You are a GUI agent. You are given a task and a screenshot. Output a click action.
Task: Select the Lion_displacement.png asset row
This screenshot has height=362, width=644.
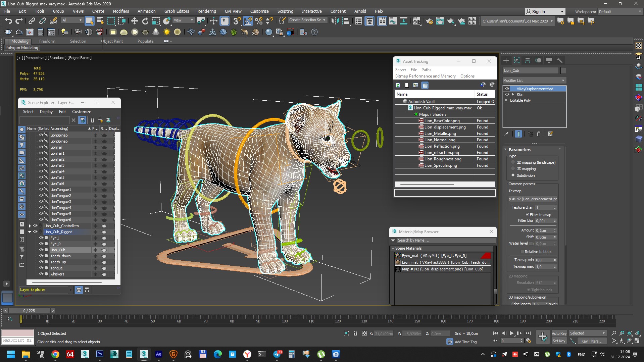[445, 127]
